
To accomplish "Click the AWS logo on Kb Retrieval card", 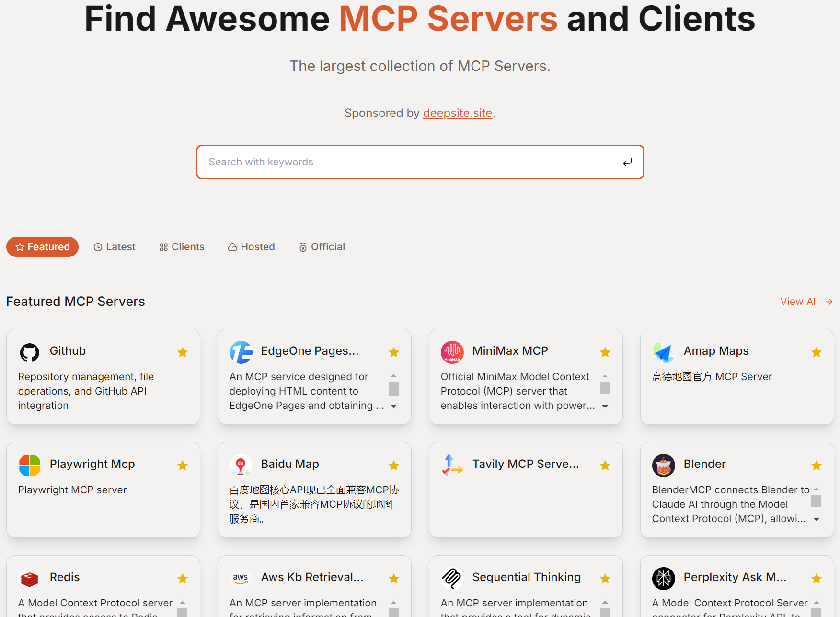I will point(241,579).
